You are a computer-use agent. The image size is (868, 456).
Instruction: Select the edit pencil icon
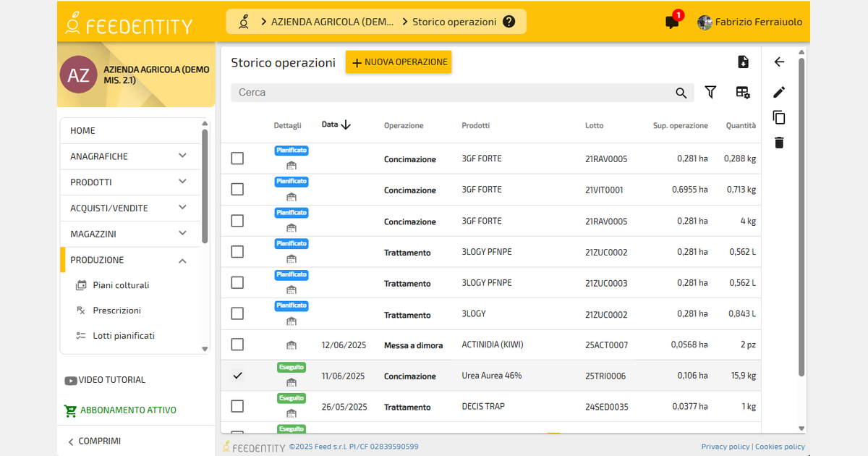(x=778, y=92)
